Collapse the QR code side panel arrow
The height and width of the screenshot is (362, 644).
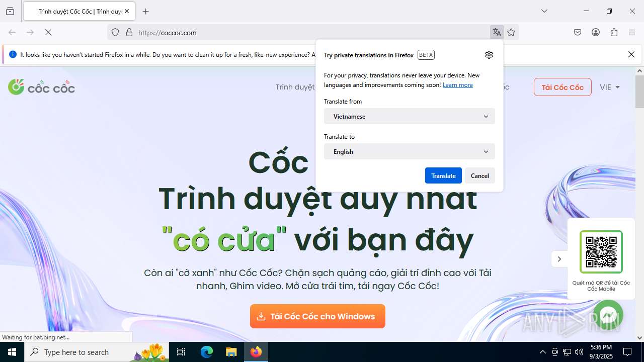[x=559, y=259]
